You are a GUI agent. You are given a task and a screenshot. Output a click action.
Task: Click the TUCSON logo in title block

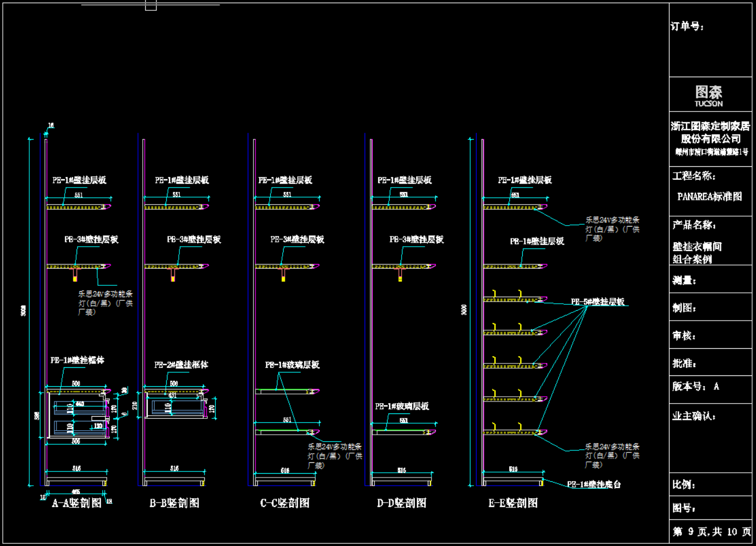(709, 96)
